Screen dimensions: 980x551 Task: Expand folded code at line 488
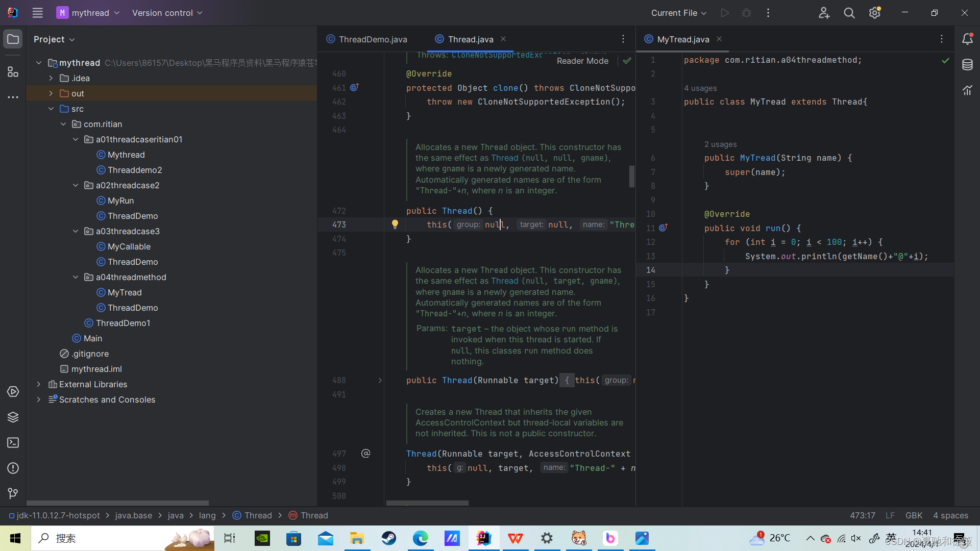point(380,380)
